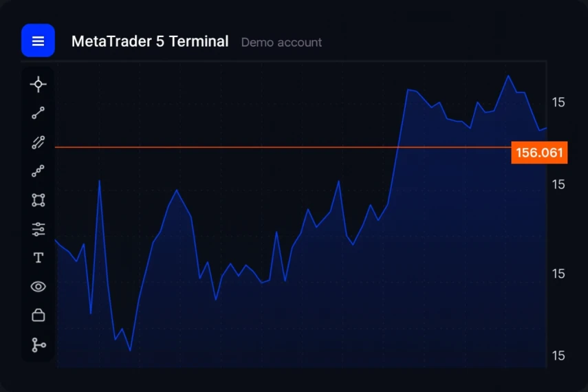Image resolution: width=588 pixels, height=392 pixels.
Task: Click the orange 156.061 price label
Action: [539, 153]
